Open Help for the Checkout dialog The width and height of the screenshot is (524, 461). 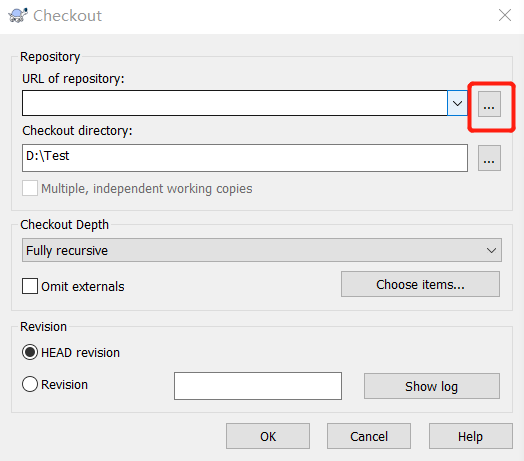coord(471,436)
